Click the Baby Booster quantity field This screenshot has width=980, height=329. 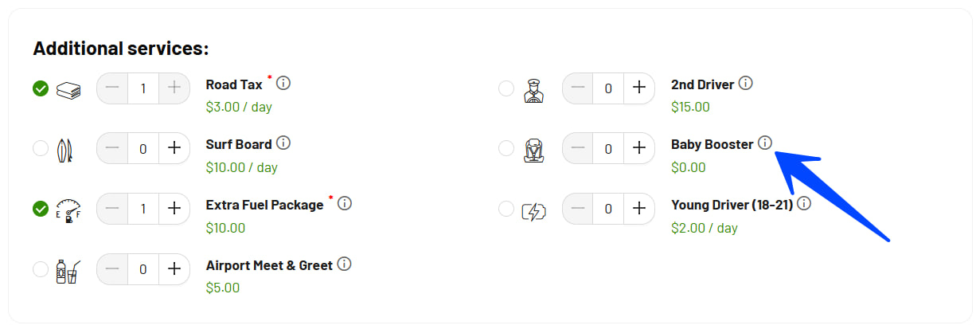click(608, 148)
